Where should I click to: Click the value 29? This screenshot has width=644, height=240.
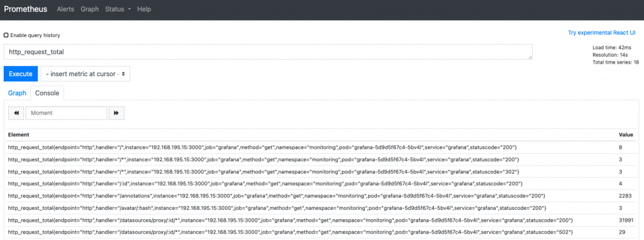coord(622,232)
